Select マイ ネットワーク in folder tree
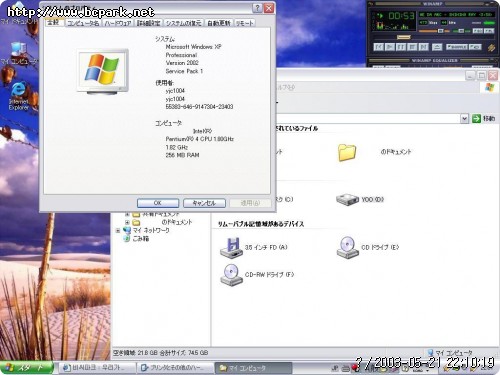Image resolution: width=500 pixels, height=375 pixels. click(x=151, y=230)
